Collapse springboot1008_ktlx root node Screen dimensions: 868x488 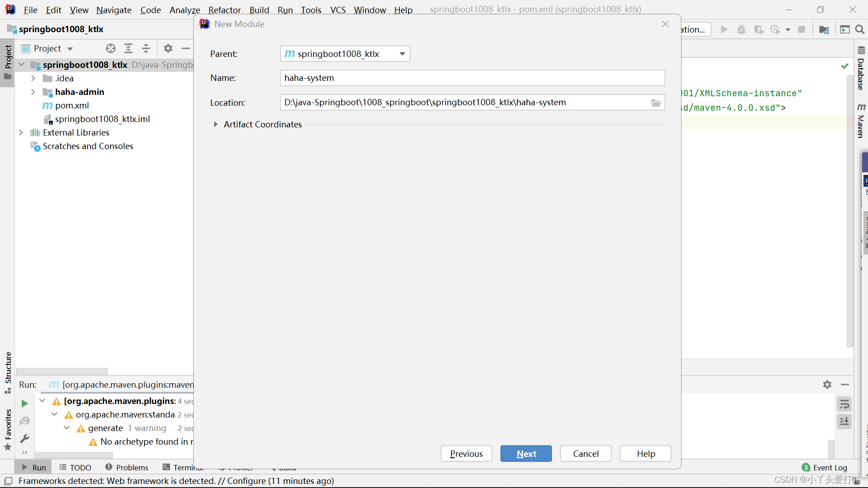(x=21, y=65)
